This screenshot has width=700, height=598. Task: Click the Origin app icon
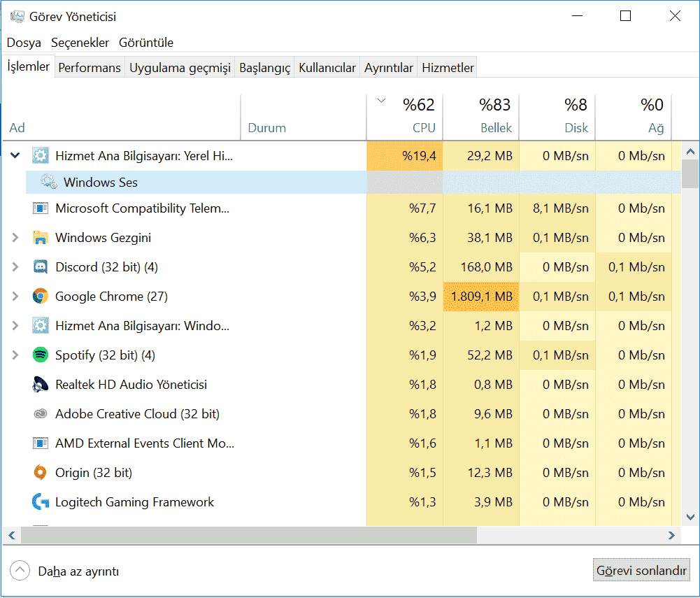(40, 473)
